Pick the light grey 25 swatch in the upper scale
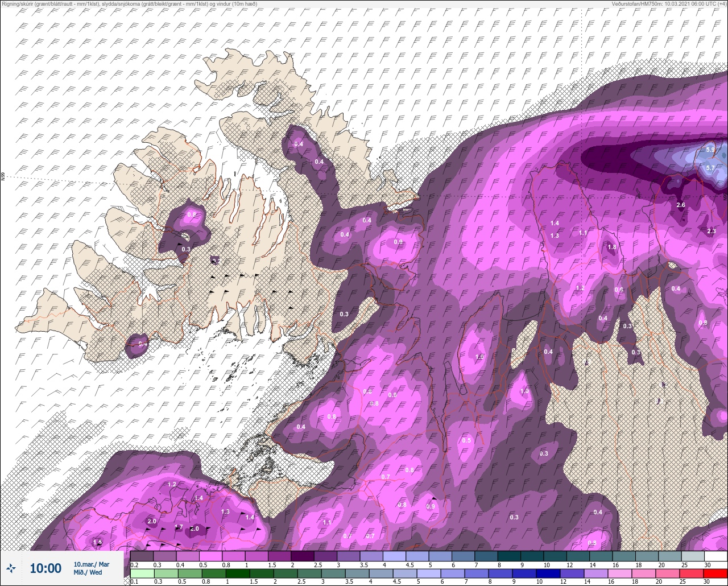This screenshot has height=586, width=728. [x=693, y=556]
